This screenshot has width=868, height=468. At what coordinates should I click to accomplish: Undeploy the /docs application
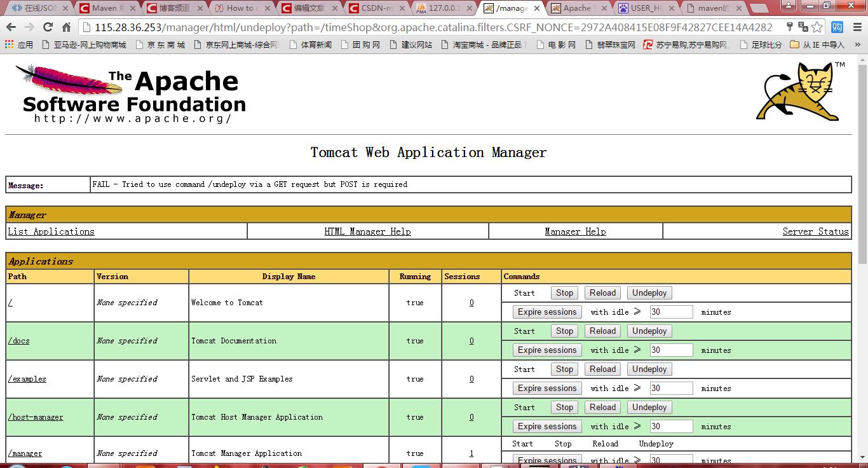pyautogui.click(x=649, y=331)
